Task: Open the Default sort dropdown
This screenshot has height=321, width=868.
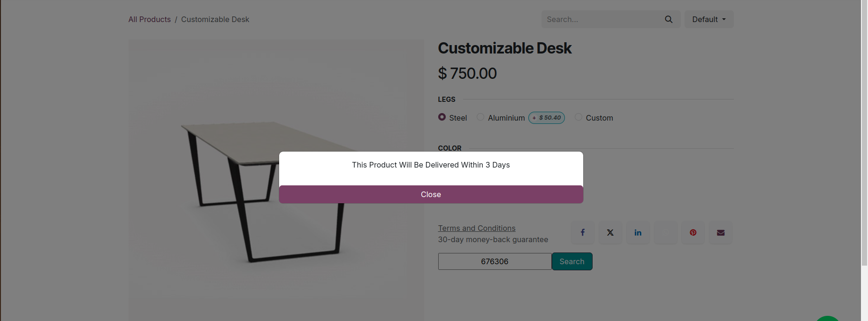Action: click(x=708, y=19)
